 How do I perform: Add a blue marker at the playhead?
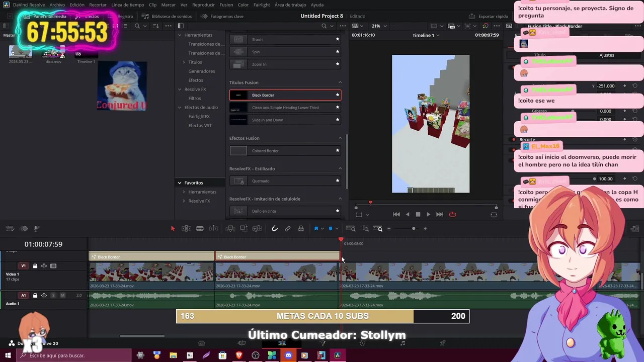click(x=331, y=229)
